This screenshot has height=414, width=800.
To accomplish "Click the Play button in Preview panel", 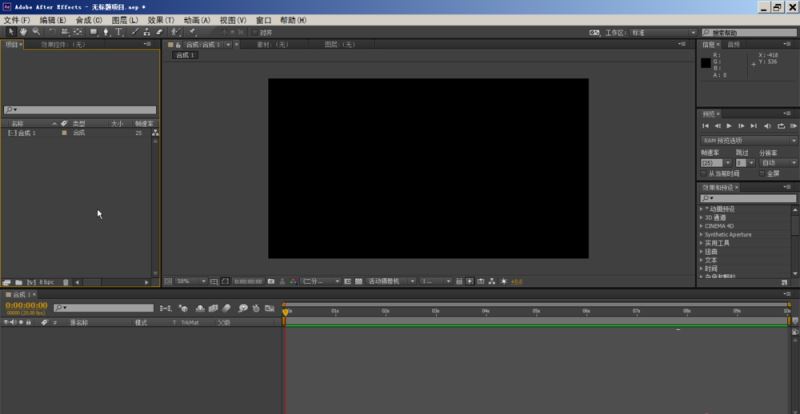I will [729, 126].
